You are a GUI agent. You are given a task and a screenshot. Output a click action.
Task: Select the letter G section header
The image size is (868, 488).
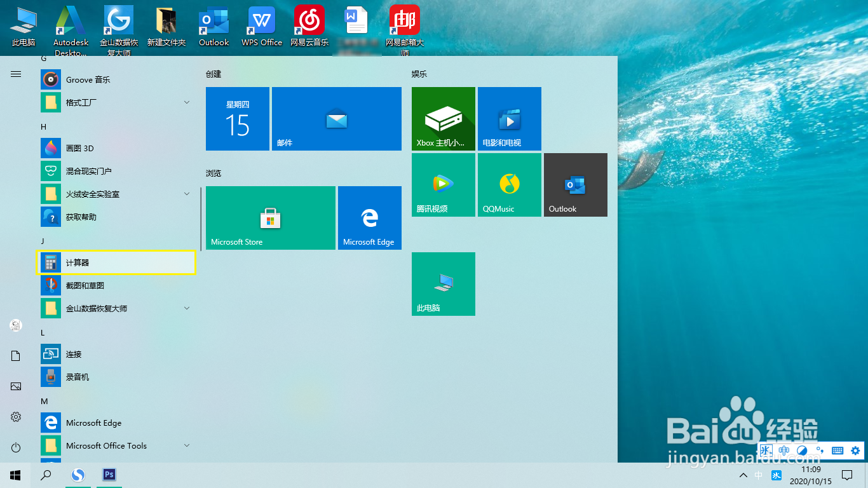44,58
